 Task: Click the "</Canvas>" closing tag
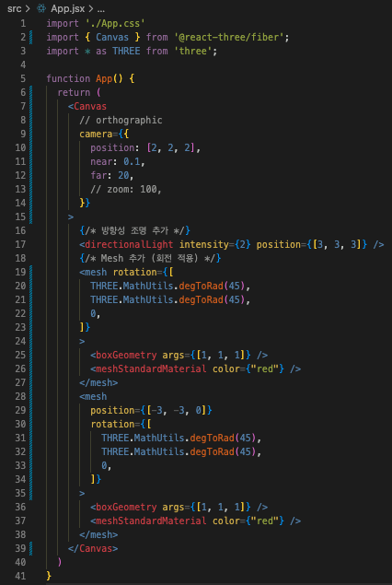point(93,548)
